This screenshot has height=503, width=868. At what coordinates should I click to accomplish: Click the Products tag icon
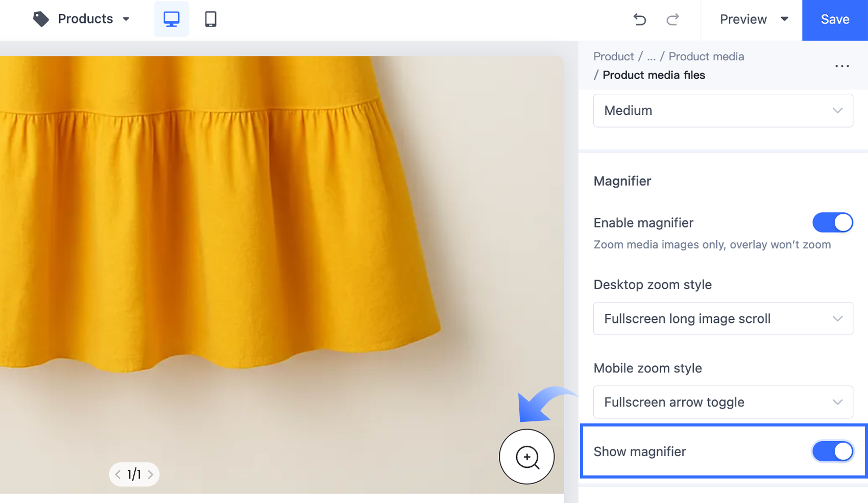coord(40,18)
